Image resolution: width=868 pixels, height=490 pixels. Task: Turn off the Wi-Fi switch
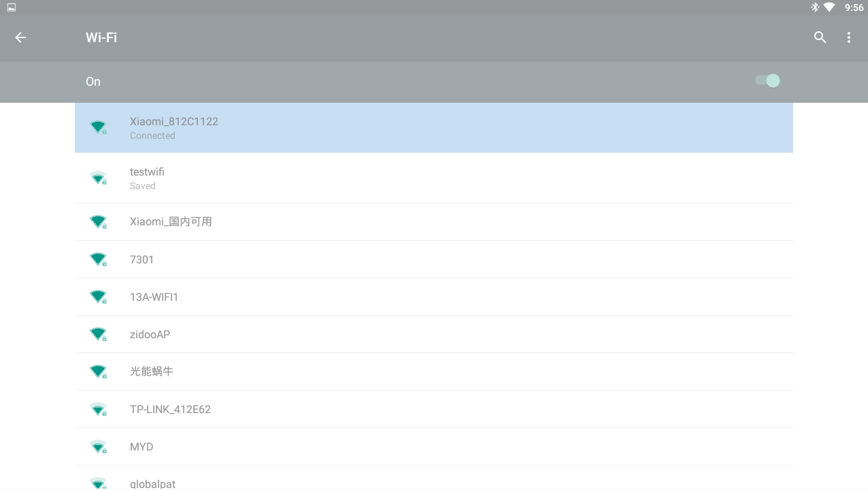[767, 81]
